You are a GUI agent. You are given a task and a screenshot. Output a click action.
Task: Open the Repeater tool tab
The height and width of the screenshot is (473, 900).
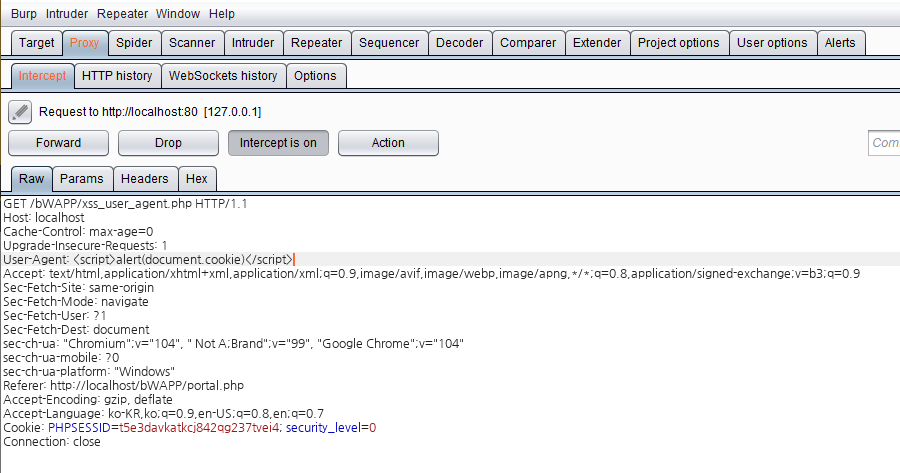[x=316, y=43]
